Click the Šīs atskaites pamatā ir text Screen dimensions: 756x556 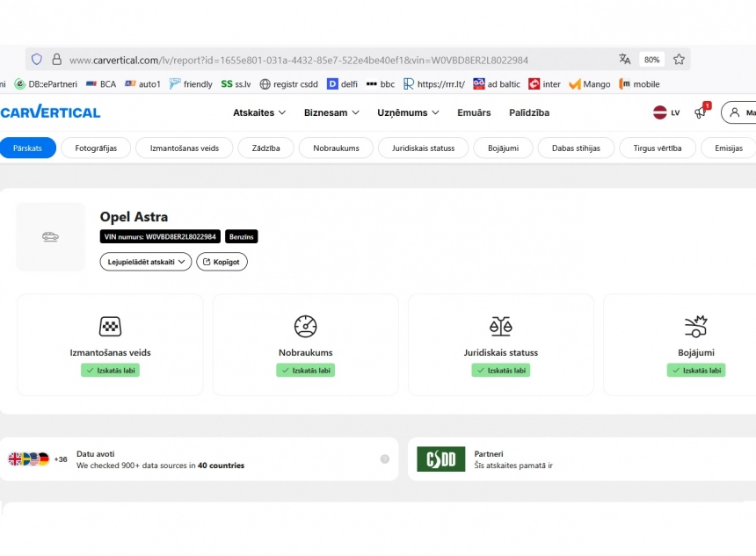513,466
